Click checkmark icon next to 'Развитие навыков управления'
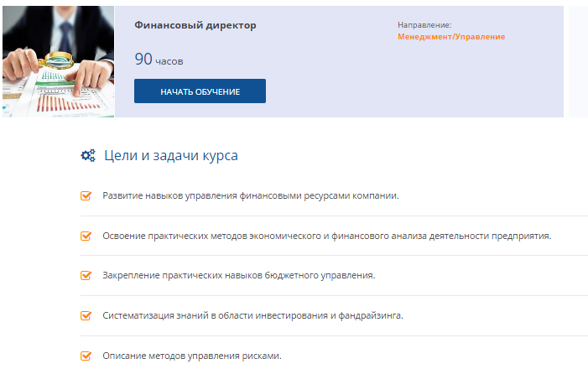 (86, 195)
